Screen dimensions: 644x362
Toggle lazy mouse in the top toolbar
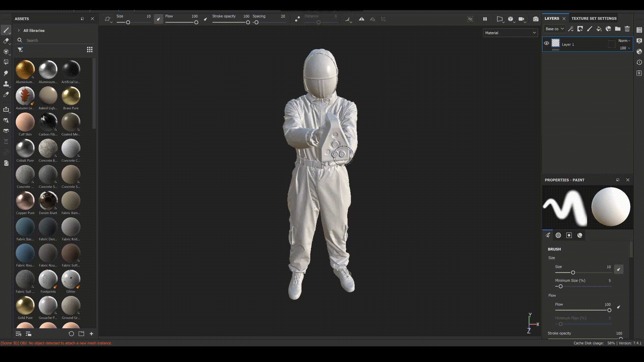(x=297, y=19)
